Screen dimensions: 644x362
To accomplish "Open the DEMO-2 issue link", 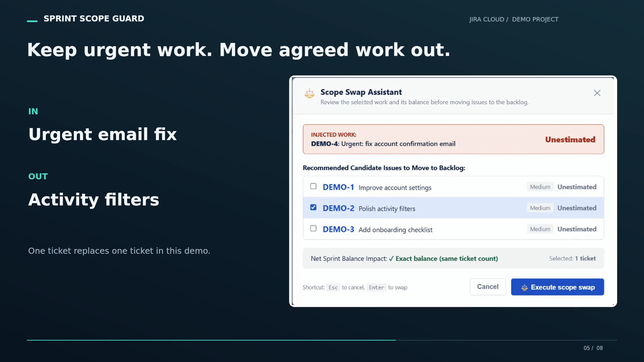I will (x=338, y=208).
